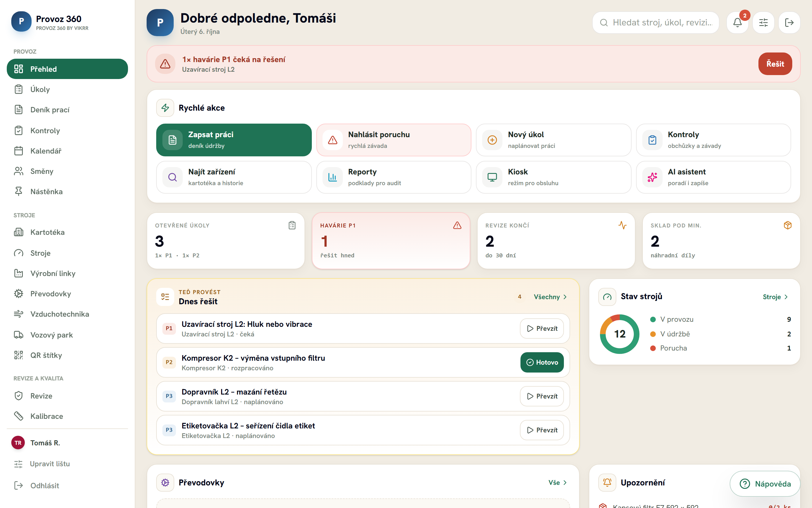Open Úkoly in the sidebar

click(67, 89)
